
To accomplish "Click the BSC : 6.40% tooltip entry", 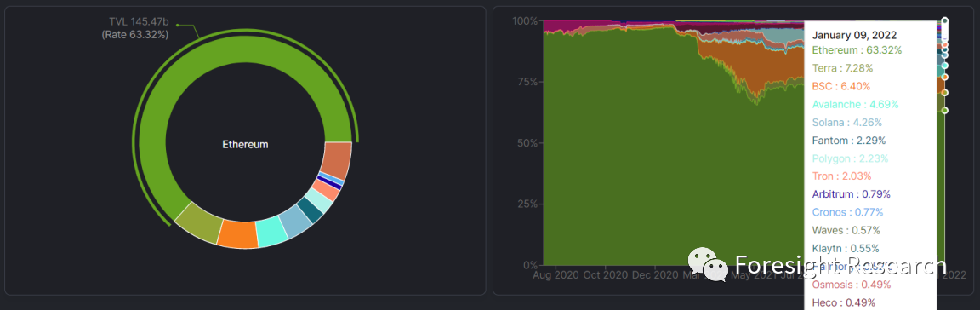I will click(x=840, y=86).
